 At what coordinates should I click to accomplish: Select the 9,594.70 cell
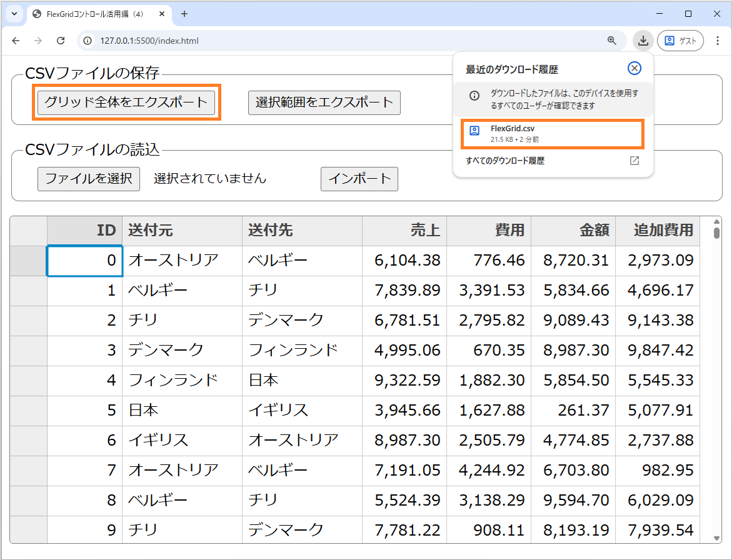click(x=573, y=500)
